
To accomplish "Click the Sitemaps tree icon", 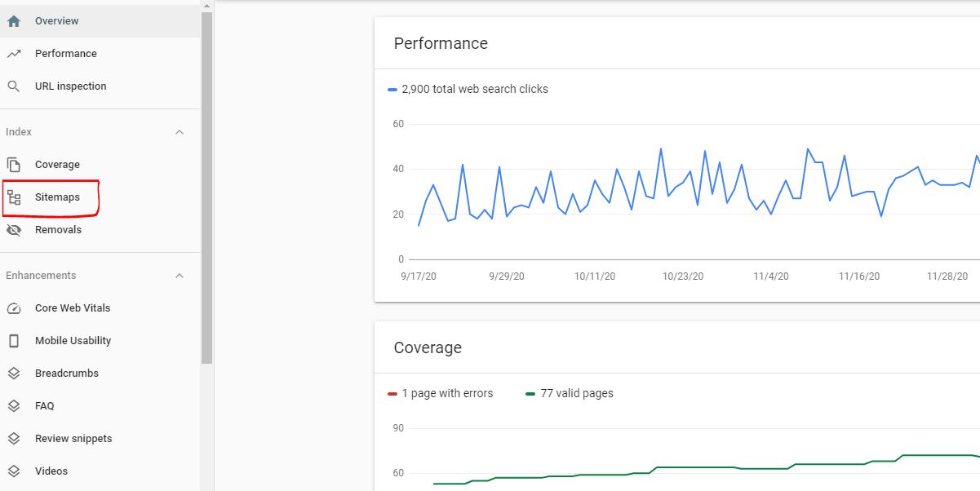I will point(14,197).
